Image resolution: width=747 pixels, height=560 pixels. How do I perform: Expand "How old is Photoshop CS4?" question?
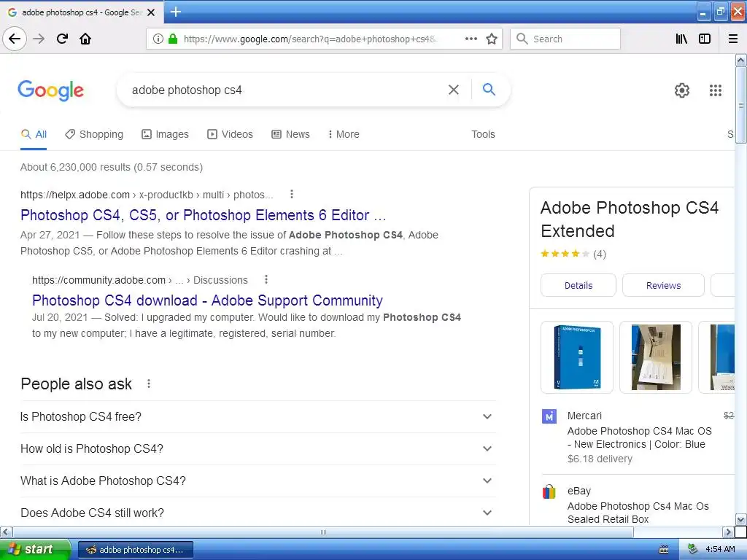[x=258, y=448]
